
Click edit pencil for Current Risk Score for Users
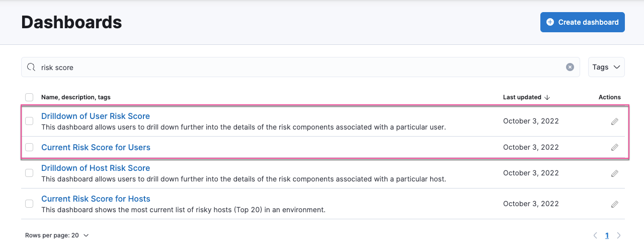[x=614, y=147]
